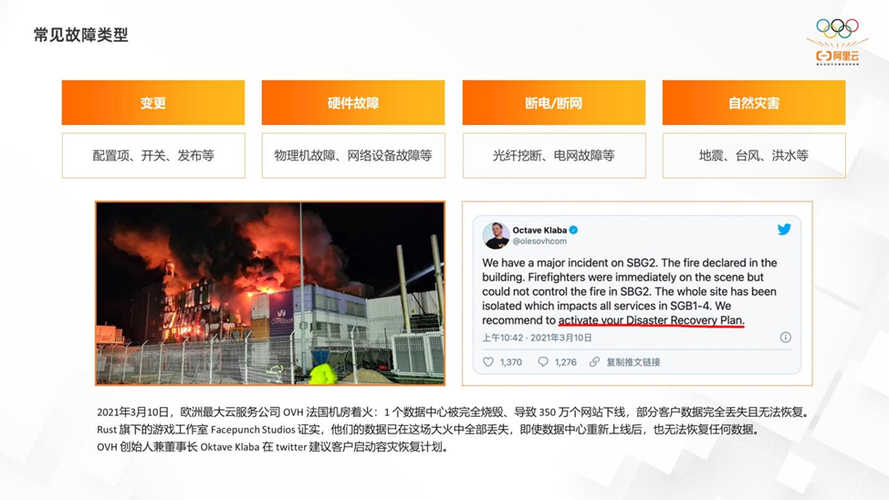
Task: Click the copy tweet link chain icon
Action: pos(594,362)
